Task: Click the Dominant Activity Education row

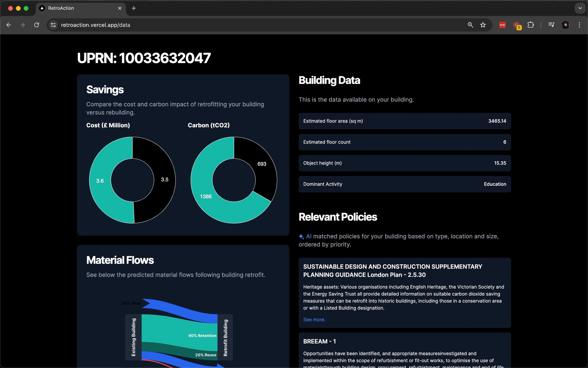Action: tap(404, 184)
